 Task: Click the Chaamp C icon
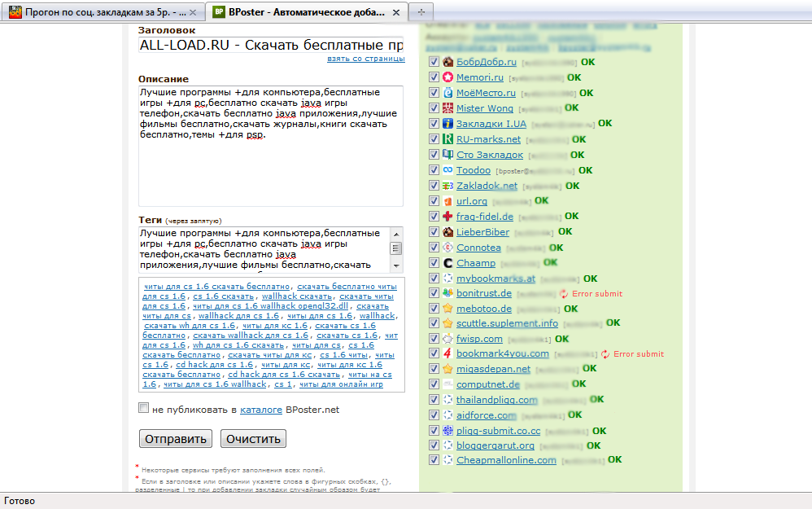click(x=448, y=263)
